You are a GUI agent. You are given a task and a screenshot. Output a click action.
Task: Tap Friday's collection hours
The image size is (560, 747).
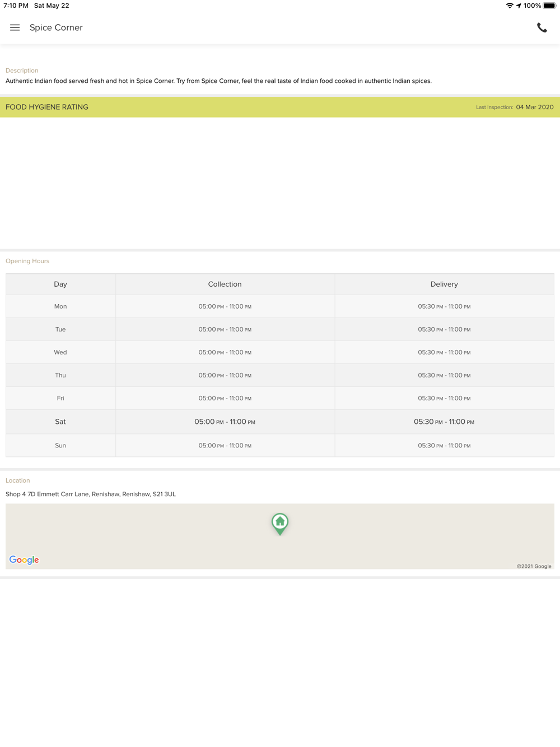point(225,398)
